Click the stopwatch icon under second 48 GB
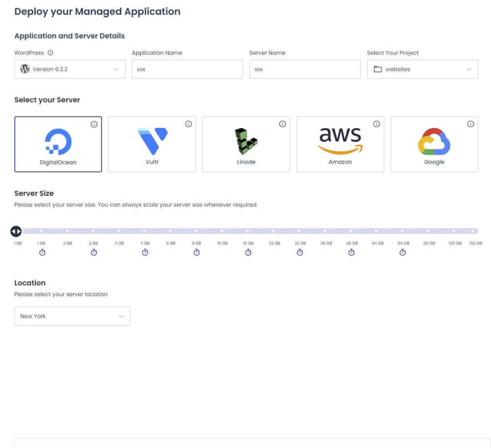Image resolution: width=491 pixels, height=448 pixels. coord(351,252)
